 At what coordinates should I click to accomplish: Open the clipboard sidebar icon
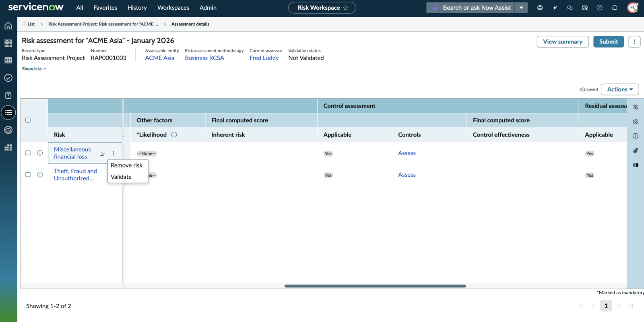[8, 95]
